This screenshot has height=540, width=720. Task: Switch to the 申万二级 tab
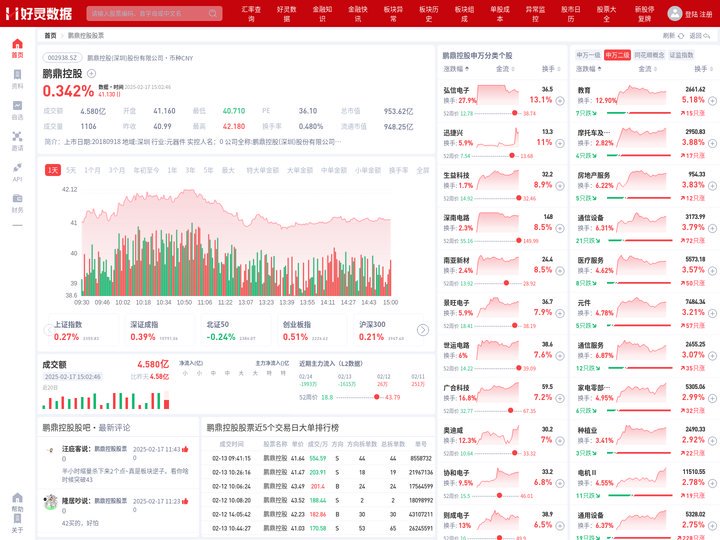point(617,55)
